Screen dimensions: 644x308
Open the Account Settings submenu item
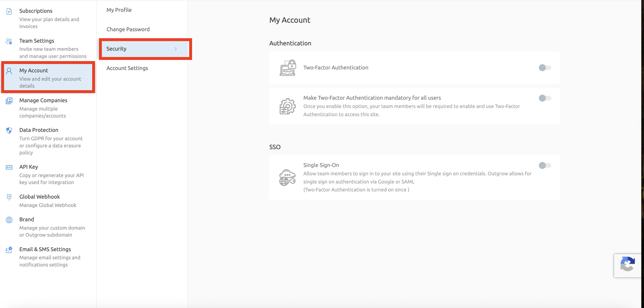coord(127,68)
